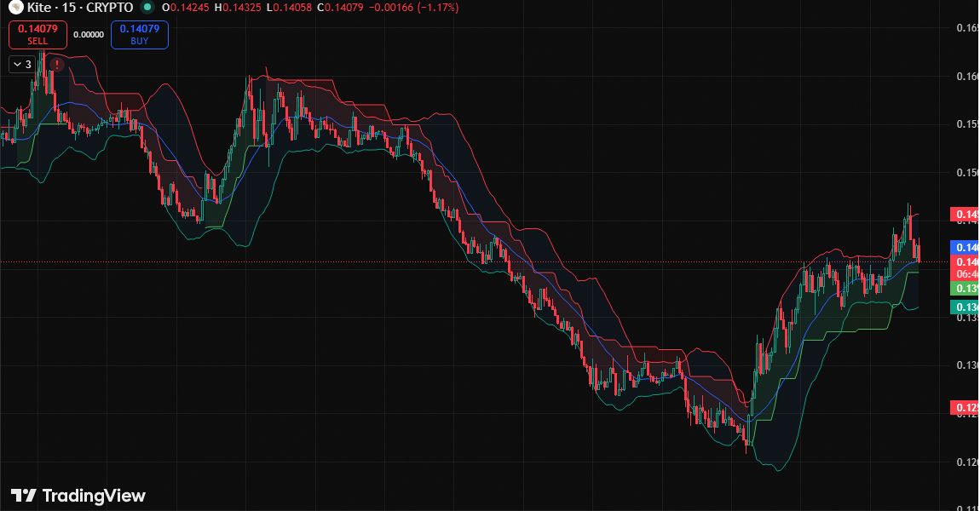Open symbol title Kite · 15 · CRYPTO
This screenshot has width=980, height=511.
pyautogui.click(x=80, y=8)
